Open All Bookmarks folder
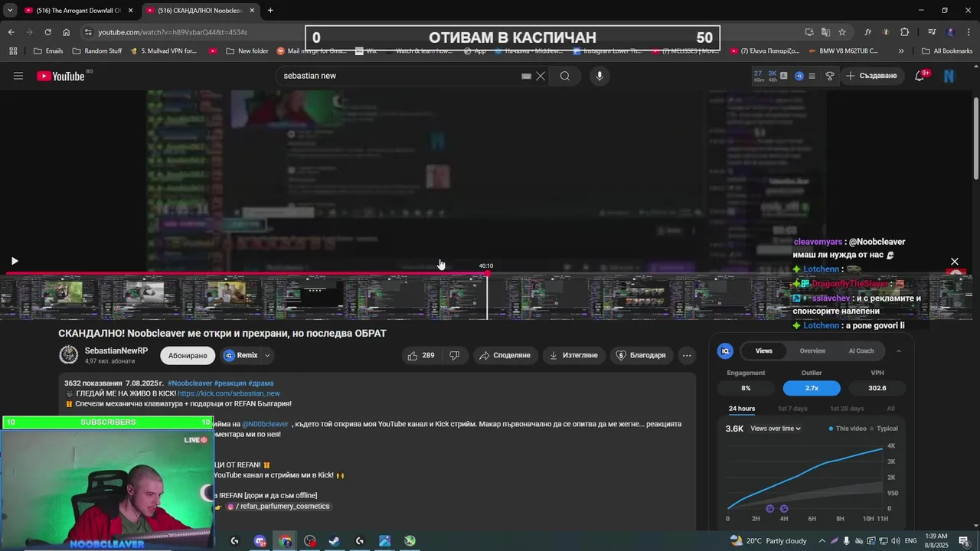Viewport: 980px width, 551px height. point(947,51)
